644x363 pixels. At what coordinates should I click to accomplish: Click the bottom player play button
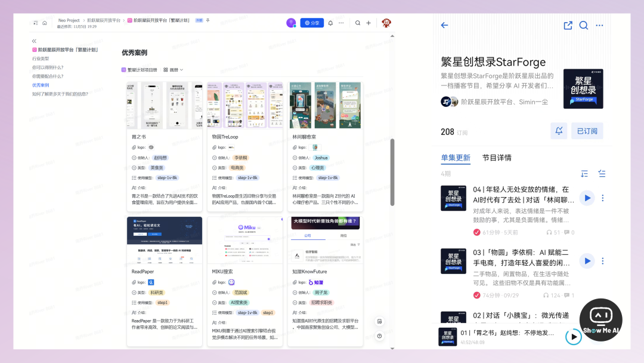pos(574,337)
